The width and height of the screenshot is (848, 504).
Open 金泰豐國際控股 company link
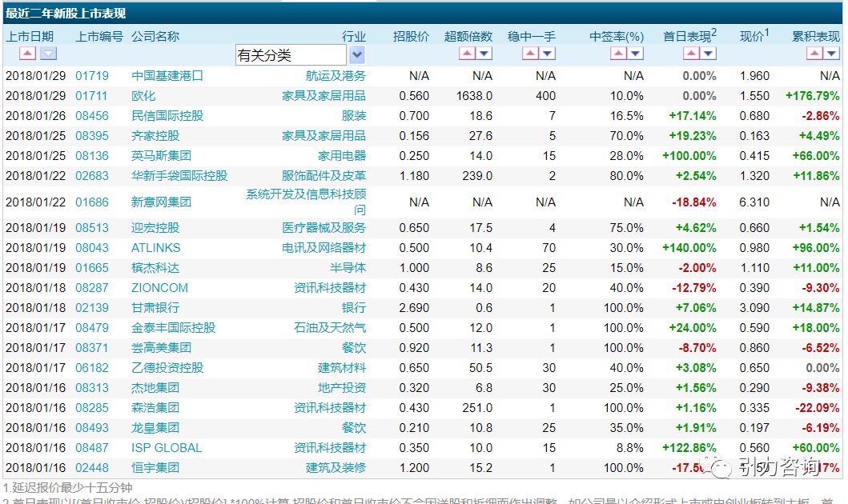(173, 327)
